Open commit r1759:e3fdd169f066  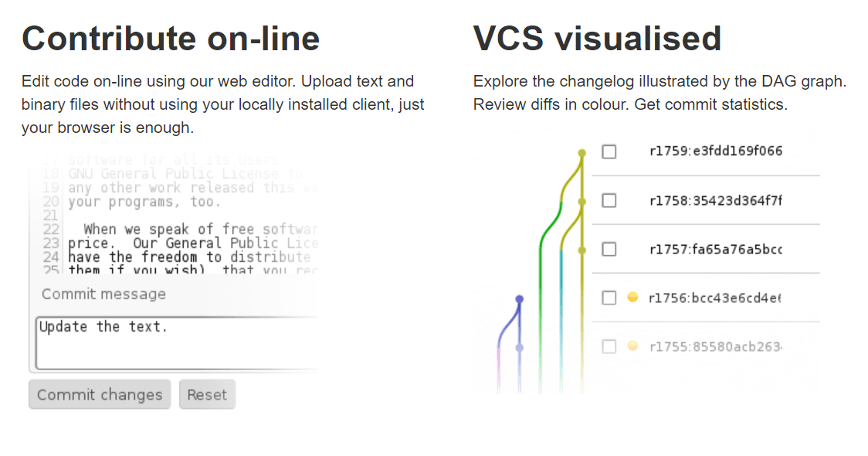coord(715,151)
